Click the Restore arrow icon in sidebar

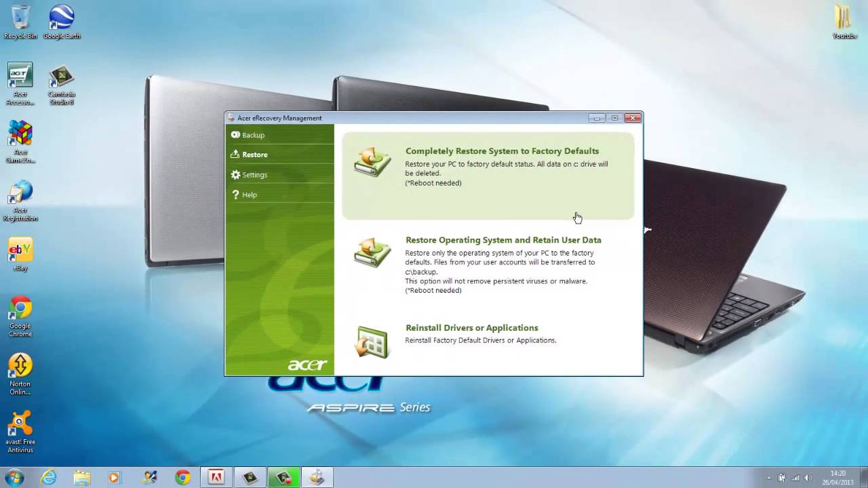pyautogui.click(x=235, y=155)
